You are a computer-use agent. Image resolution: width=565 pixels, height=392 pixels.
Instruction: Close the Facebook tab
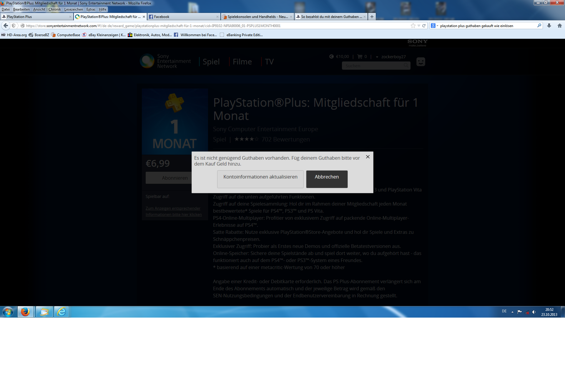[x=217, y=17]
